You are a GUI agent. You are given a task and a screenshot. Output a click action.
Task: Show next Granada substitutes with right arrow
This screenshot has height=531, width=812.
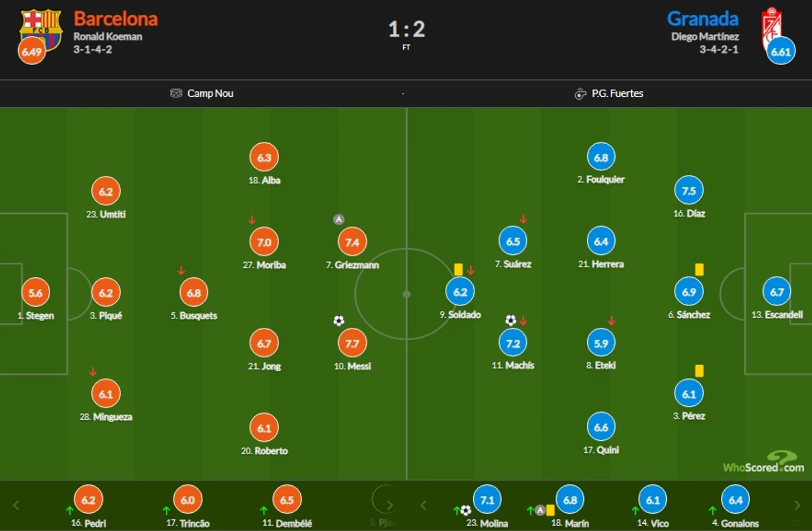pos(797,505)
